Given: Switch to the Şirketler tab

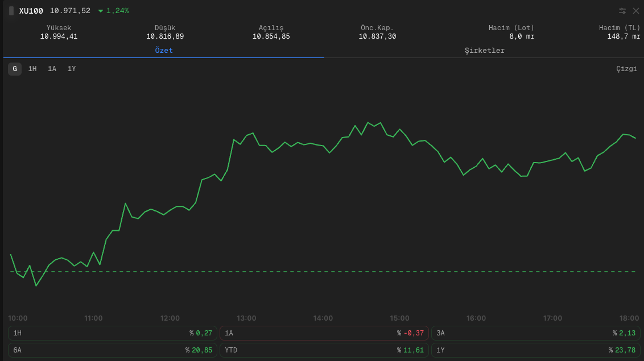Looking at the screenshot, I should click(x=484, y=50).
